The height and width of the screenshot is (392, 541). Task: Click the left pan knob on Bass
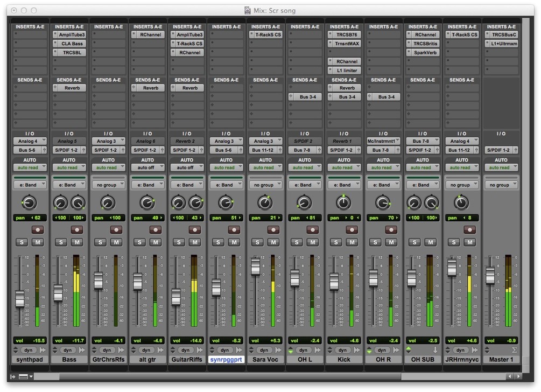coord(60,203)
